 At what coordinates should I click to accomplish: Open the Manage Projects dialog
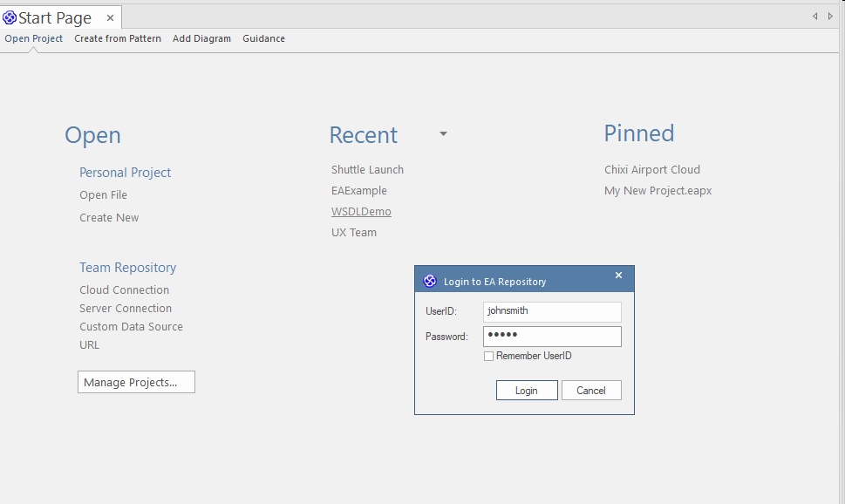pyautogui.click(x=136, y=382)
